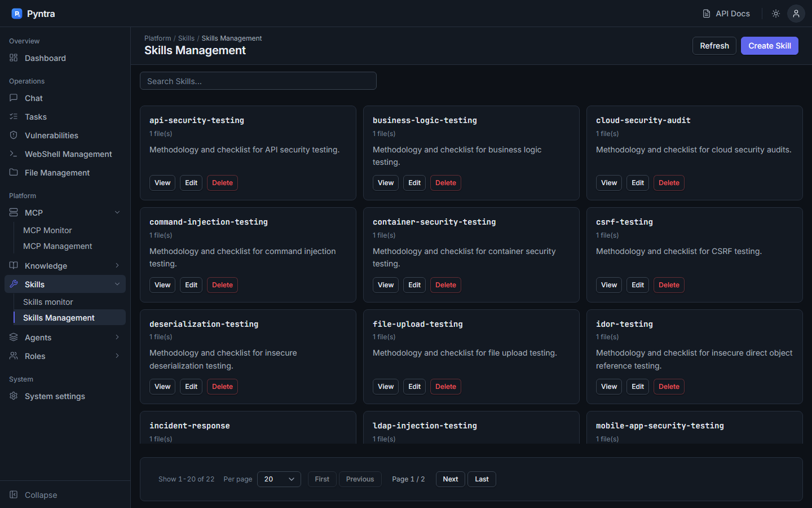812x508 pixels.
Task: Open the Per page dropdown showing 20
Action: (x=279, y=479)
